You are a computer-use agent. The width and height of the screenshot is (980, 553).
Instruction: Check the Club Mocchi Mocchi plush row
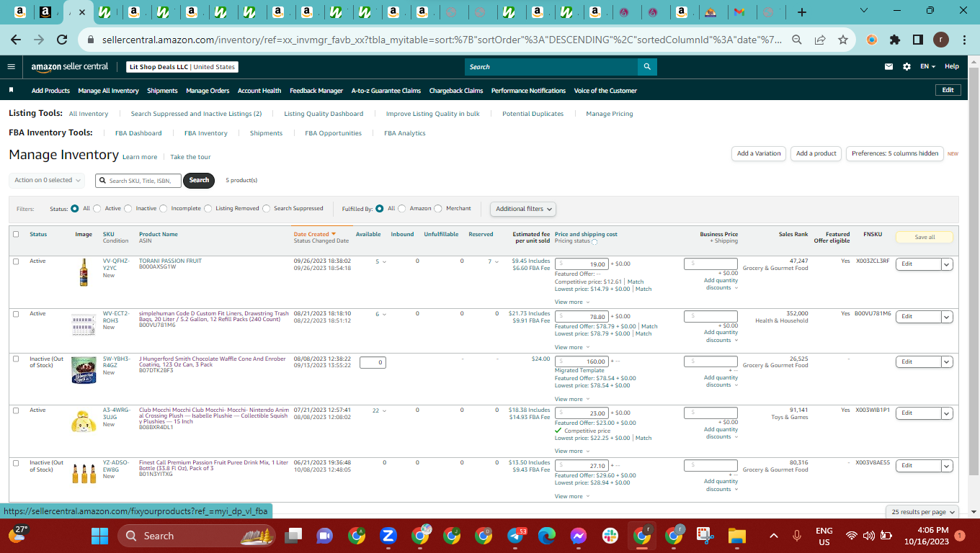(16, 410)
